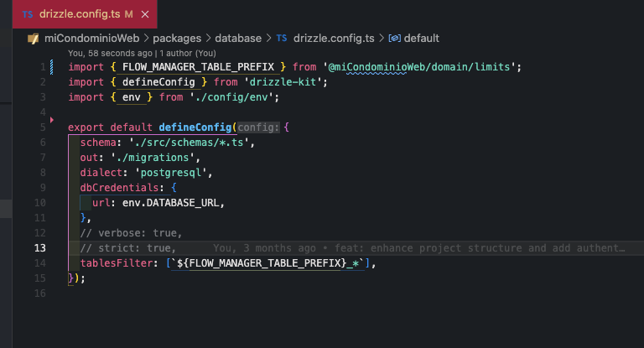Image resolution: width=644 pixels, height=348 pixels.
Task: Click the tablesFilter property key
Action: [117, 263]
